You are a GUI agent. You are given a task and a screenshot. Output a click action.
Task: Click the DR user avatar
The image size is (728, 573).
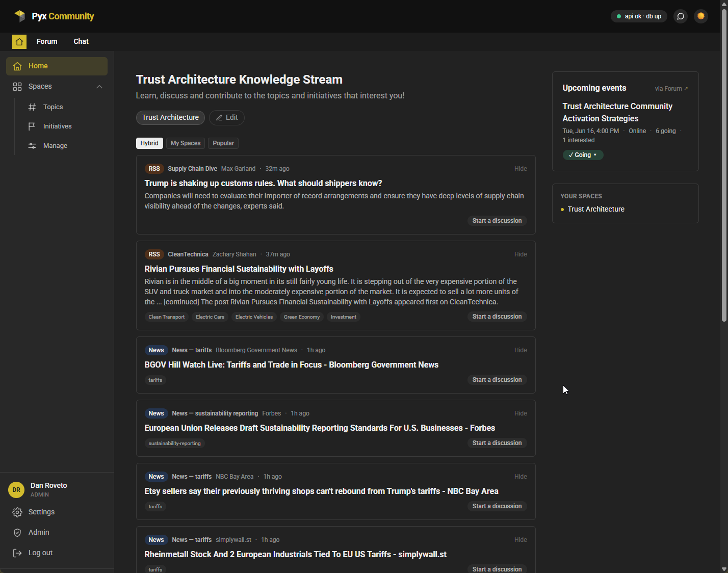pos(16,490)
